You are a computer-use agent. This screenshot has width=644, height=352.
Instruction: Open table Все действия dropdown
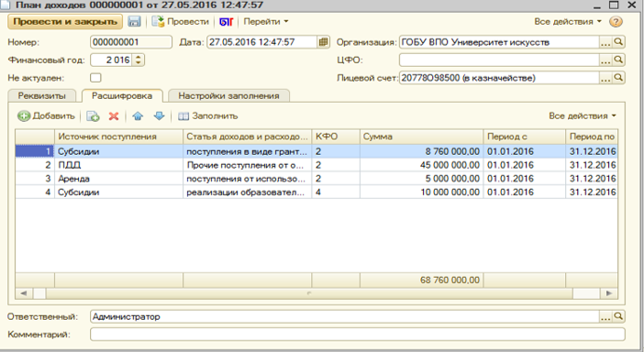583,116
